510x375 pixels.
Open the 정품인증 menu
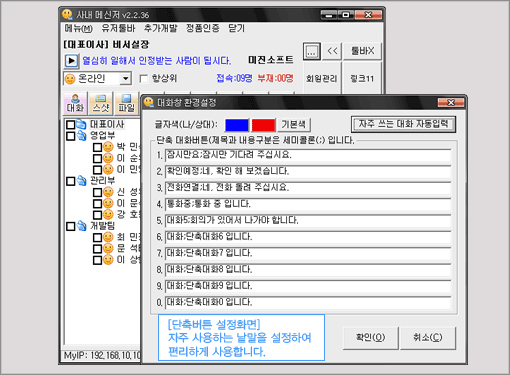(x=203, y=28)
